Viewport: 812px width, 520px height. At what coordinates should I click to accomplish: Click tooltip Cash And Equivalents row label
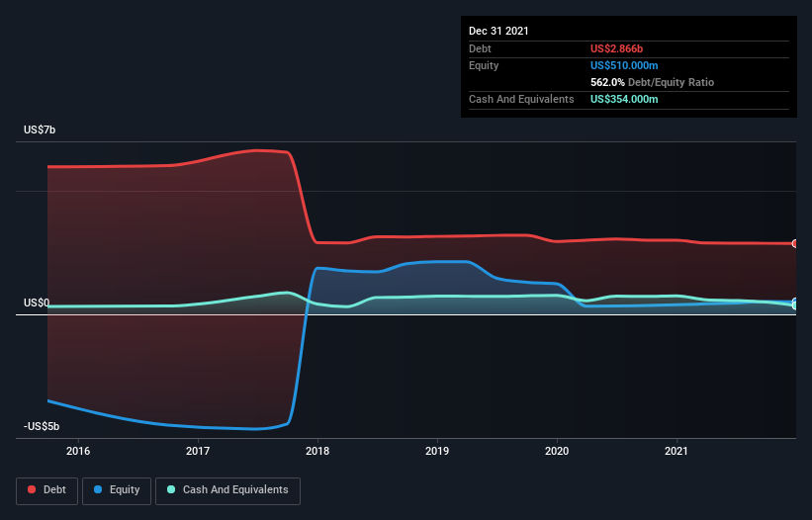521,99
